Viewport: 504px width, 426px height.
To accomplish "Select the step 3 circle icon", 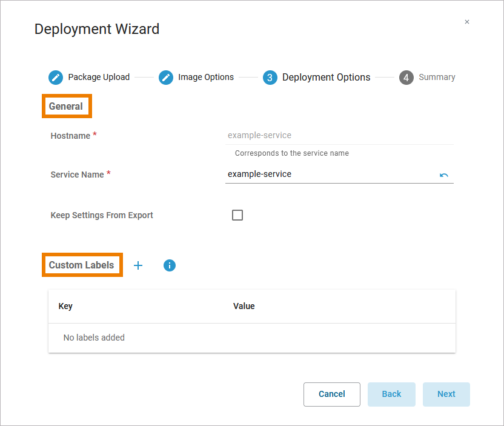I will pyautogui.click(x=270, y=78).
